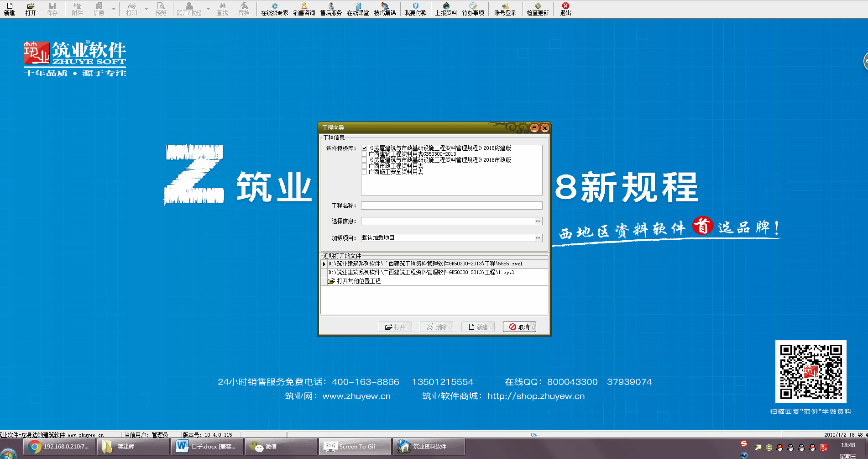Open the 加载项目 ellipsis browse button

coord(538,238)
